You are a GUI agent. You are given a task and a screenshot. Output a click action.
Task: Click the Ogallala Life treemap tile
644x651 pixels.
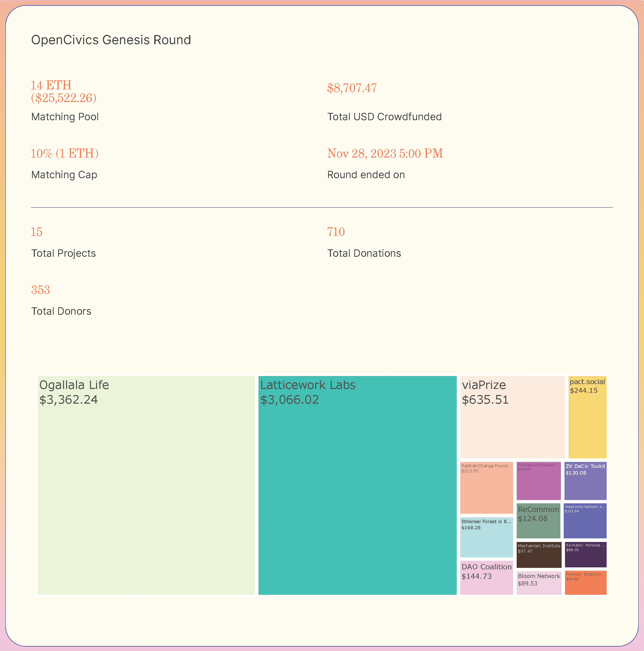pyautogui.click(x=146, y=486)
